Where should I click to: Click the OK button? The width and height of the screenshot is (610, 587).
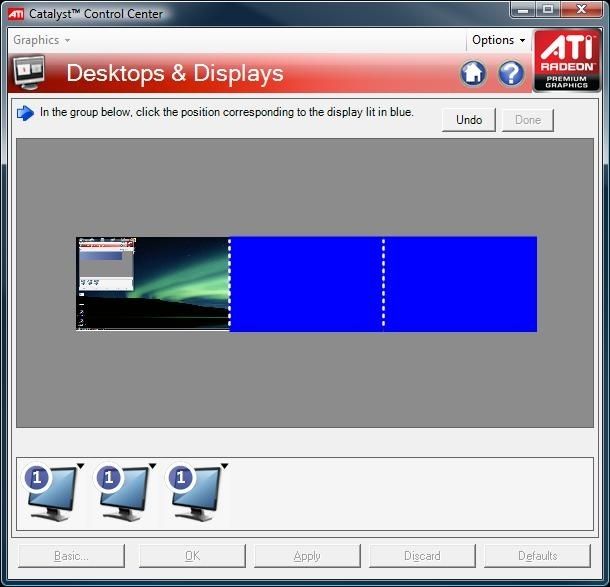coord(192,555)
